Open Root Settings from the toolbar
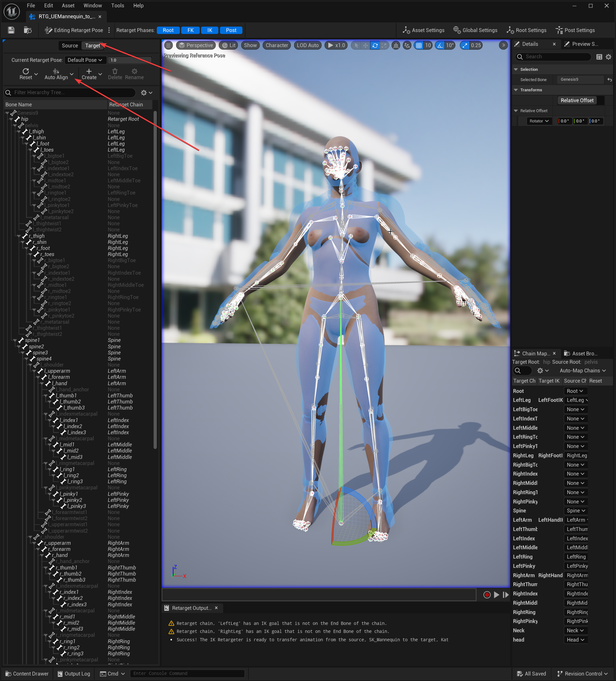This screenshot has height=681, width=616. click(x=527, y=30)
